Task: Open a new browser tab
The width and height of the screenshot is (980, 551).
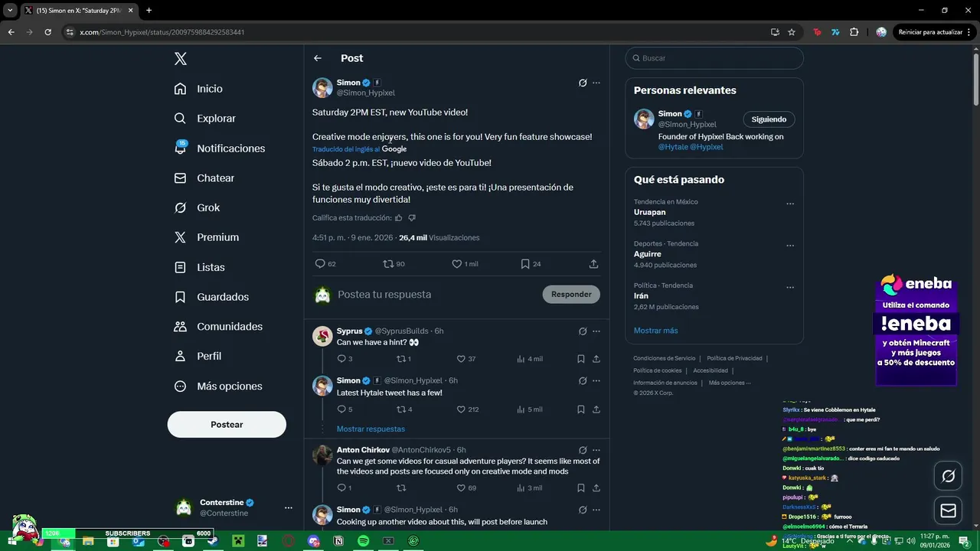Action: point(149,11)
